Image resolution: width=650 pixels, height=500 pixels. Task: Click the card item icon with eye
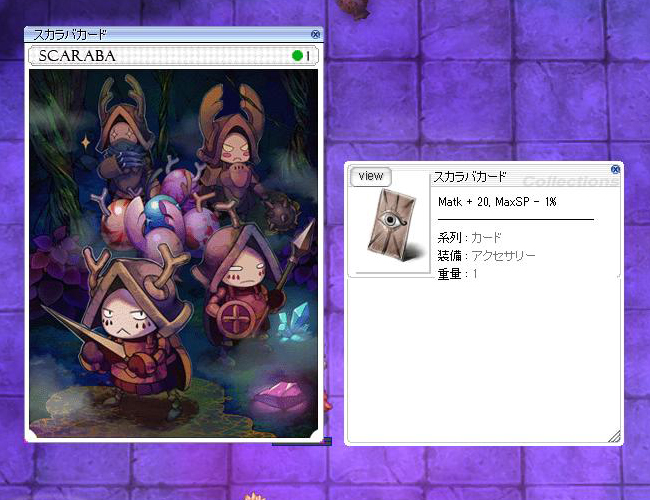tap(392, 225)
